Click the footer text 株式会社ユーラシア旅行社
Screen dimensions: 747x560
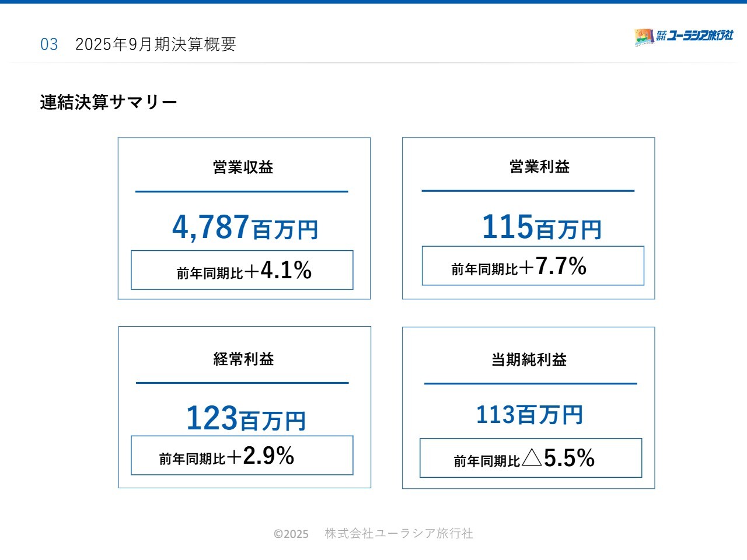[x=399, y=533]
